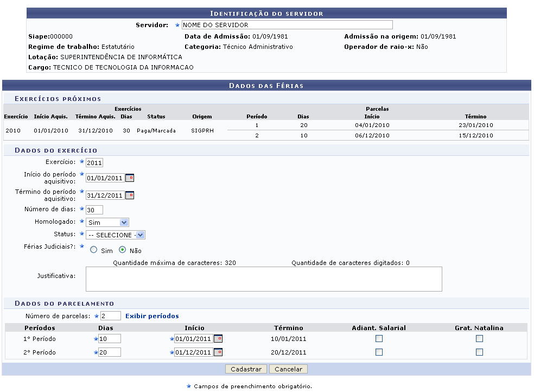Enable Grat. Natalina for 1º Período
Viewport: 534px width, 392px height.
tap(479, 338)
